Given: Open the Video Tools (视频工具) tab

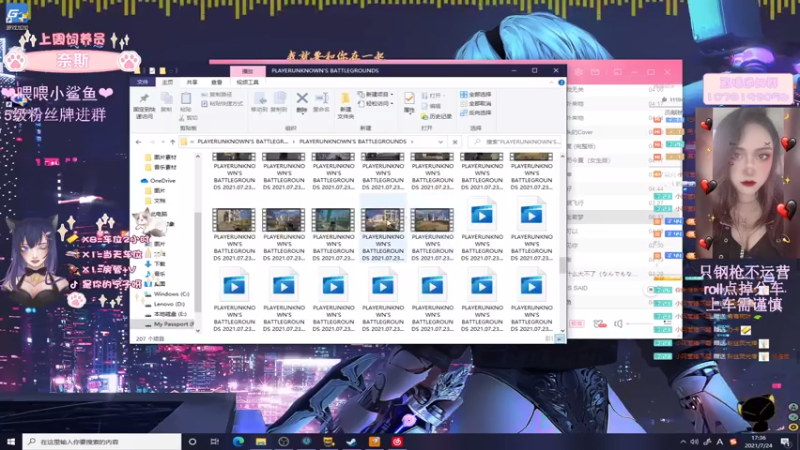Looking at the screenshot, I should 247,82.
